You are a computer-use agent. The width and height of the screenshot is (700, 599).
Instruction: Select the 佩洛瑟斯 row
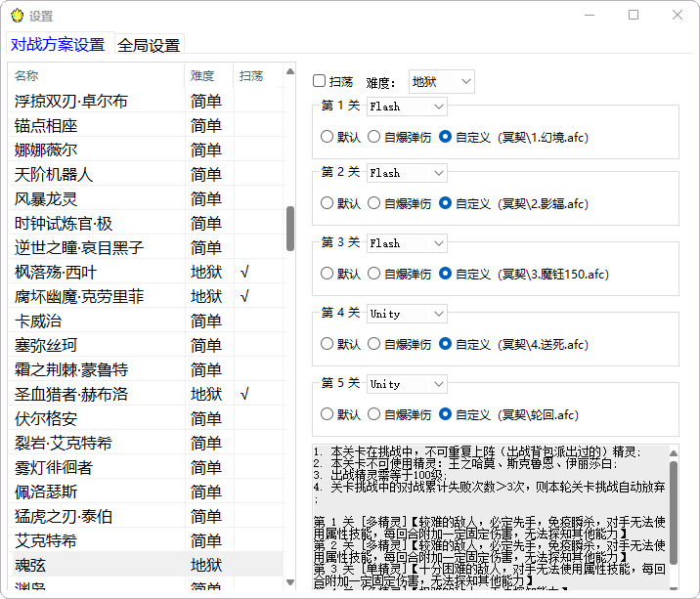[146, 492]
